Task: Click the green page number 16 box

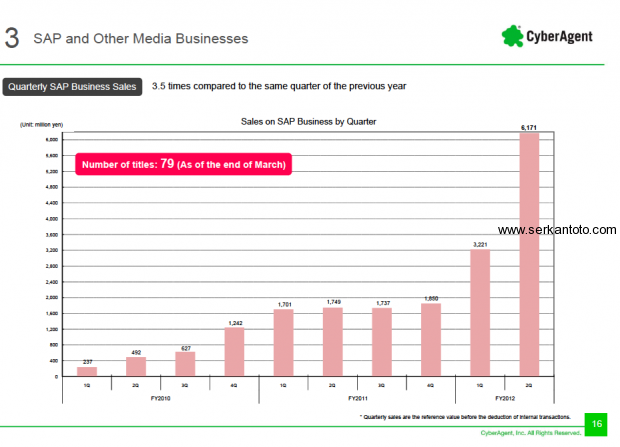Action: (x=596, y=424)
